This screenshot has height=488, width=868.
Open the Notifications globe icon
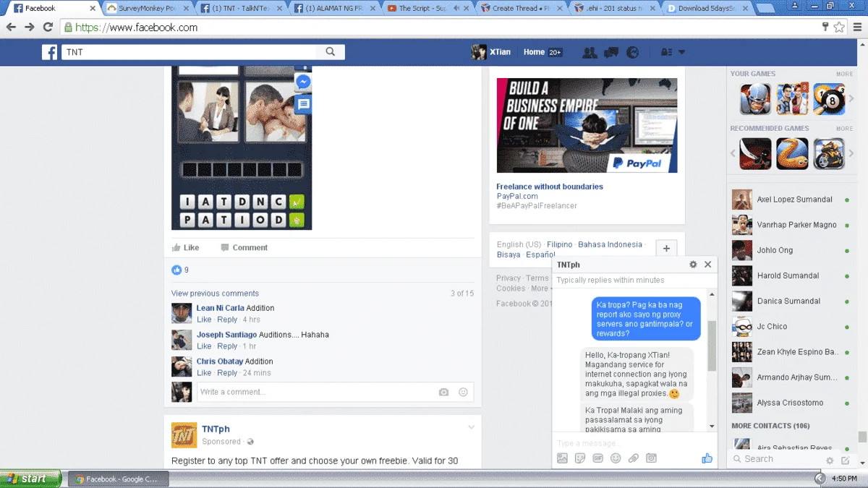click(x=633, y=52)
